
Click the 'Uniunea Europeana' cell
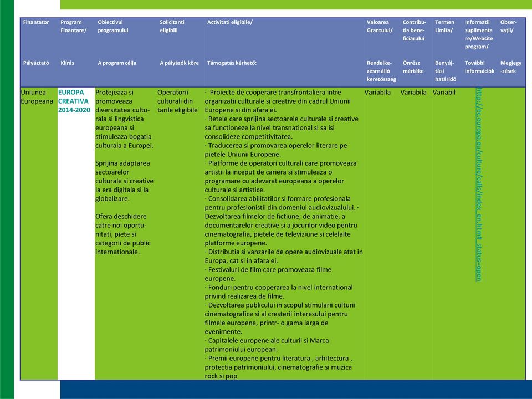coord(37,96)
